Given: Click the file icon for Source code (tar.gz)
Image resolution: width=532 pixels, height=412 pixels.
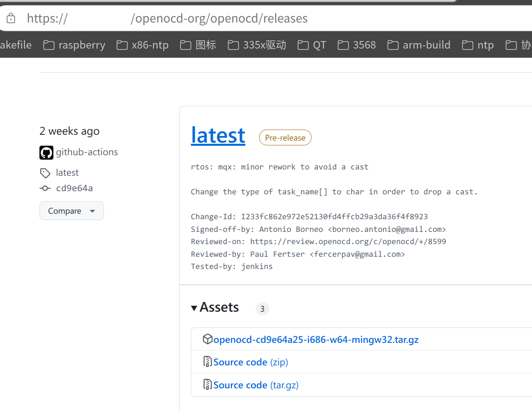Looking at the screenshot, I should pos(207,384).
